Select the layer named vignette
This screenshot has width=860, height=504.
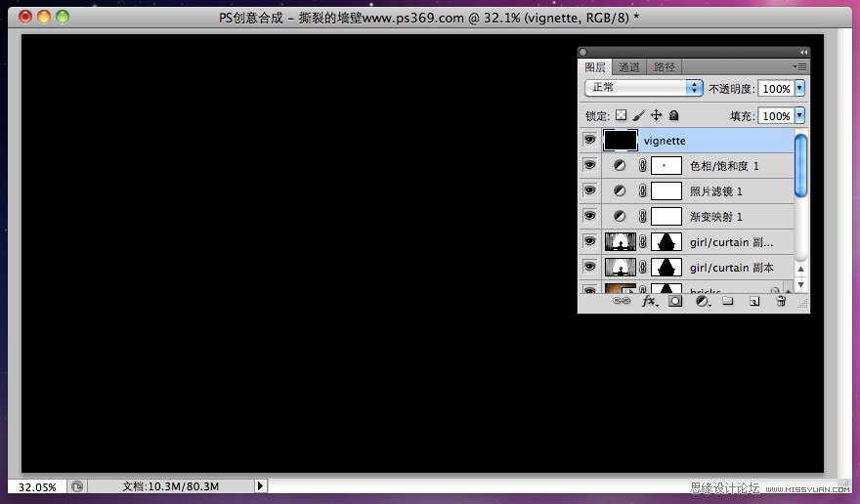665,141
